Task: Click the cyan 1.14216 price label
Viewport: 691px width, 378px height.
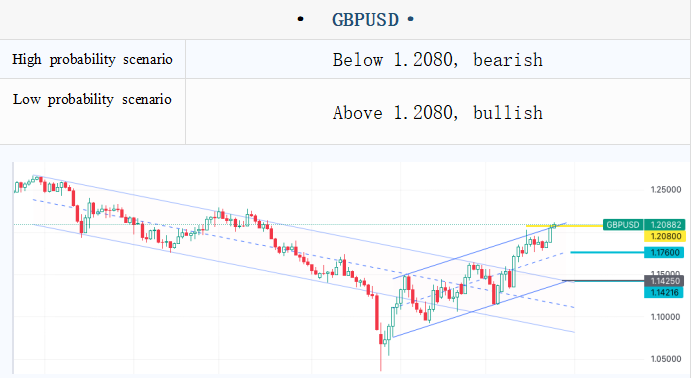Action: tap(664, 292)
